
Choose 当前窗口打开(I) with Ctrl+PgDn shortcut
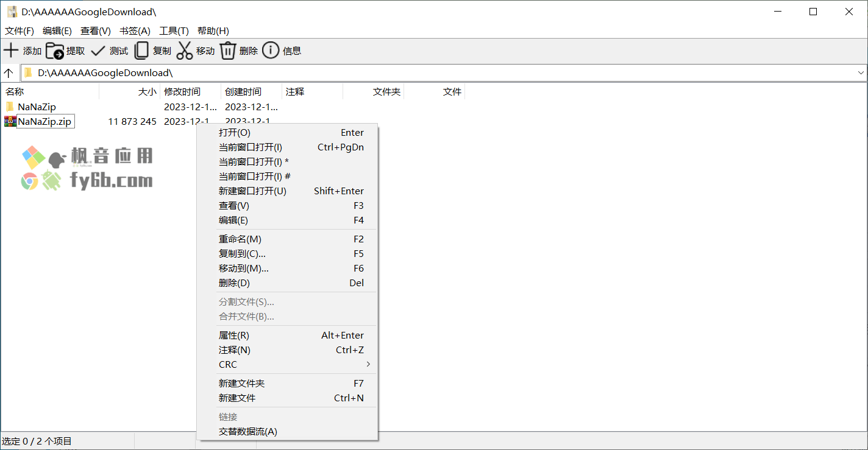tap(288, 147)
